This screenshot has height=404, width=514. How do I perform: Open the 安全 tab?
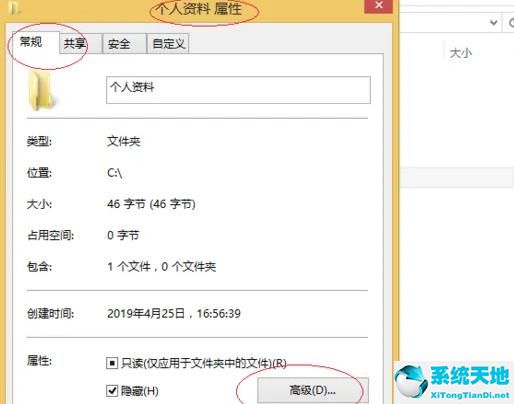pyautogui.click(x=124, y=43)
